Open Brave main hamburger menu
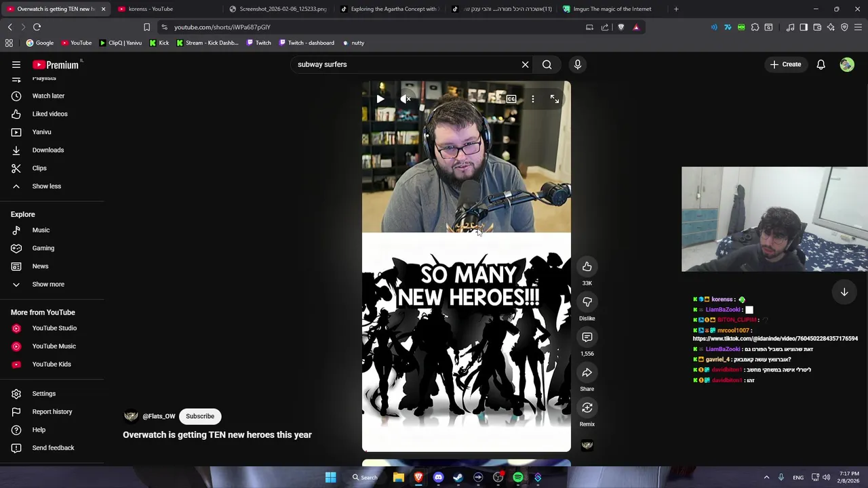This screenshot has height=488, width=868. click(x=858, y=27)
